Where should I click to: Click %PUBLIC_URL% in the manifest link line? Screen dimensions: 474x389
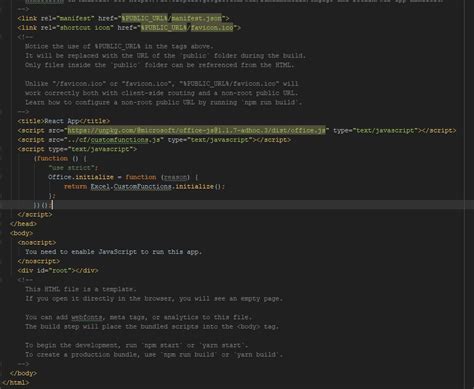144,18
